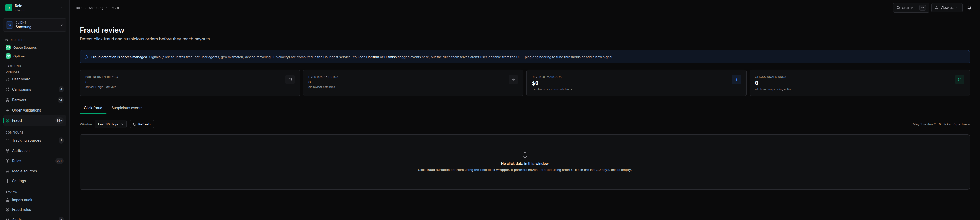
Task: Click the Fraud review heading
Action: point(102,30)
